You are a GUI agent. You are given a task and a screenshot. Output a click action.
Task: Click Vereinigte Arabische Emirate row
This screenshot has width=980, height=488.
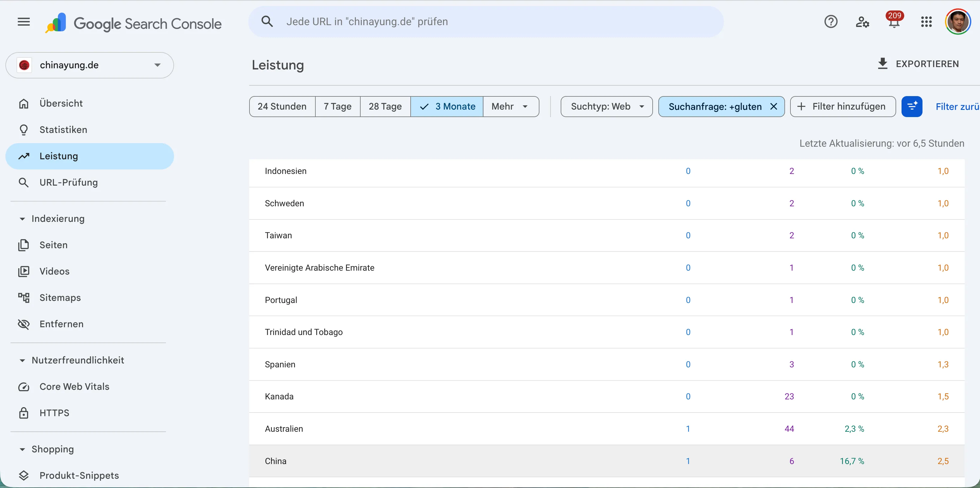(607, 268)
